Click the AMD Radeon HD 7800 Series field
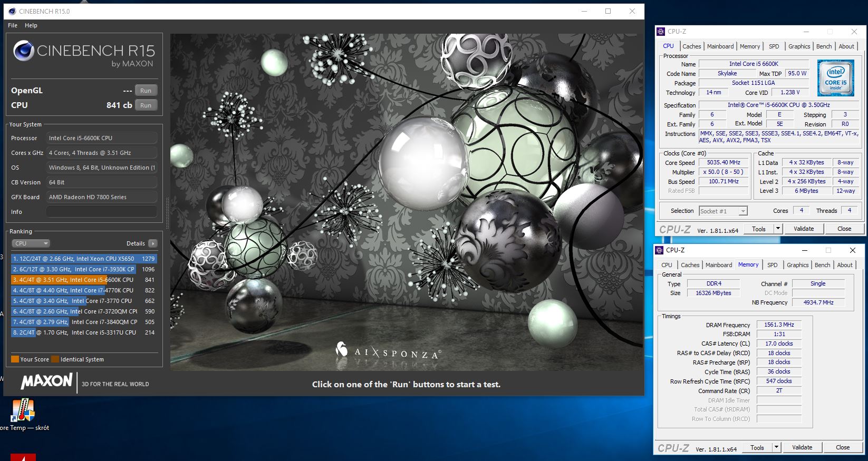Screen dimensions: 868x461 point(102,197)
